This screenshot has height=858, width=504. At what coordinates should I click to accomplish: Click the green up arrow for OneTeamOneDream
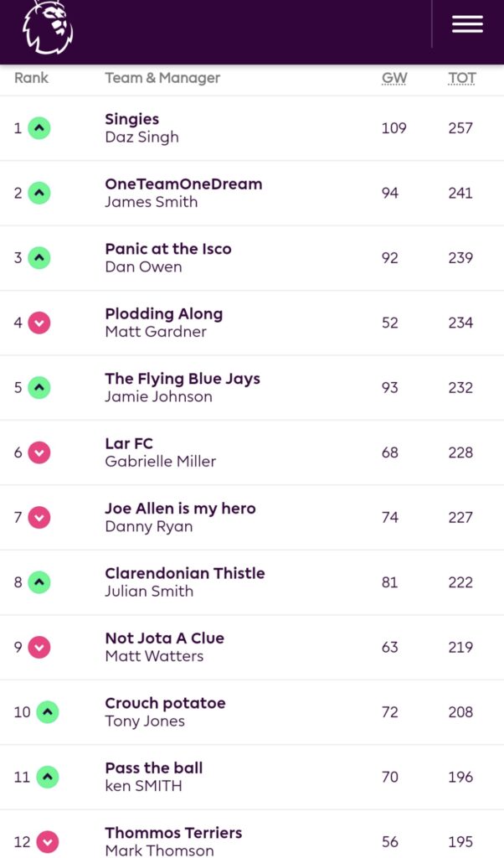(x=39, y=193)
